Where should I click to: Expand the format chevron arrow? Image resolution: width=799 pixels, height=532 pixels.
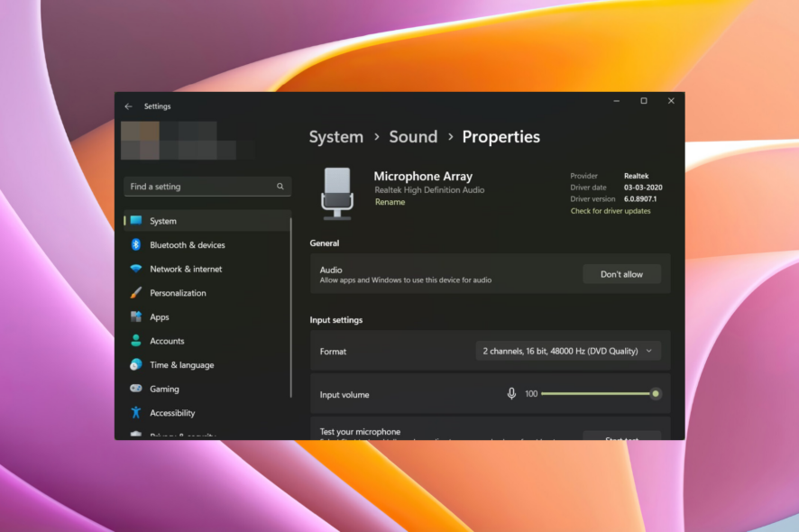point(649,351)
